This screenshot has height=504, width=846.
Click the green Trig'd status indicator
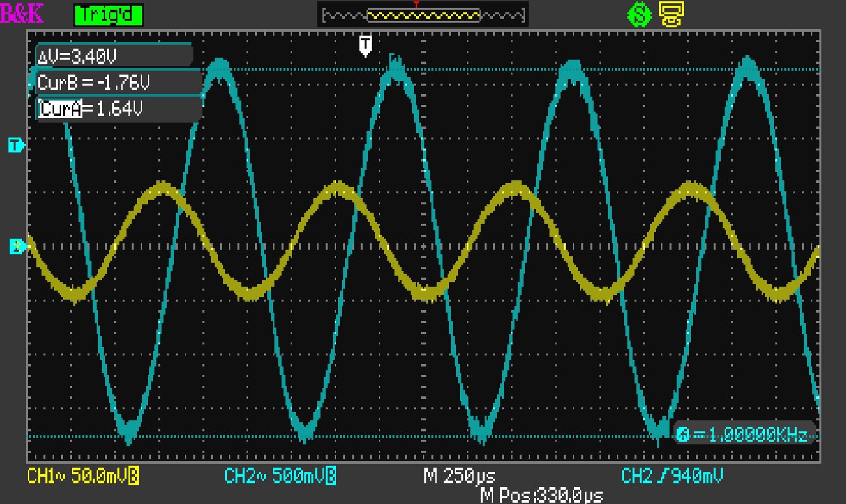tap(108, 14)
